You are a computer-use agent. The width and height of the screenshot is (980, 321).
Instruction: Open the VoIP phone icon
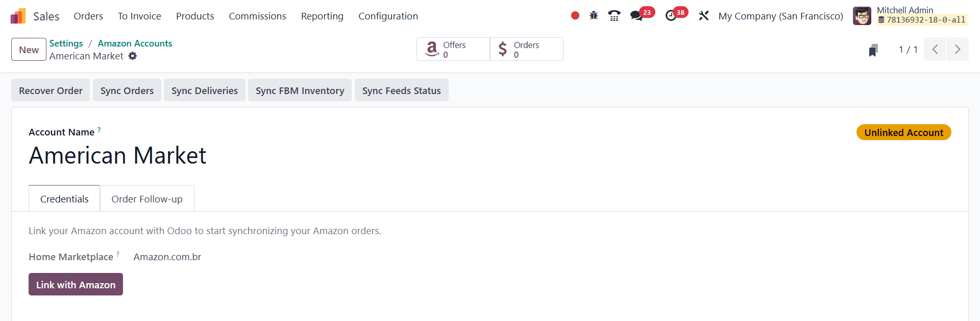[x=614, y=16]
